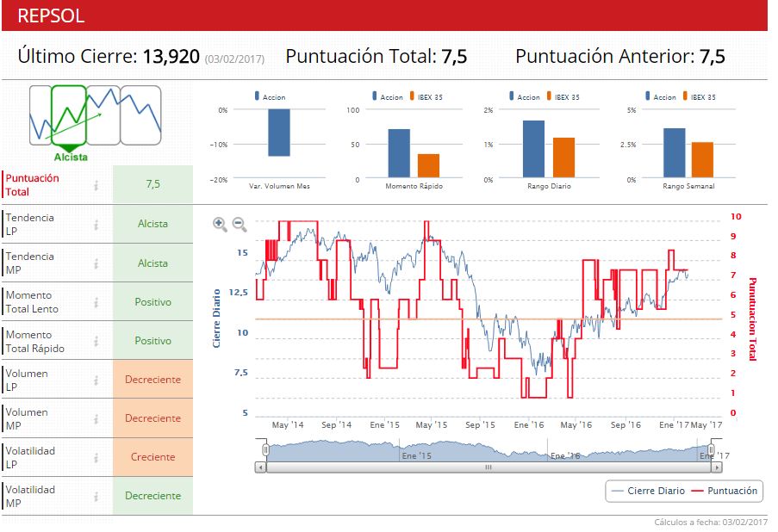778x532 pixels.
Task: Click Positivo value for Momento Total Lento
Action: click(152, 302)
